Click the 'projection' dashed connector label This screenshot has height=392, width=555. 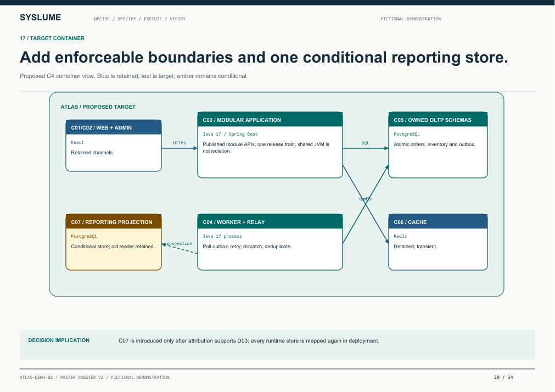click(x=180, y=243)
